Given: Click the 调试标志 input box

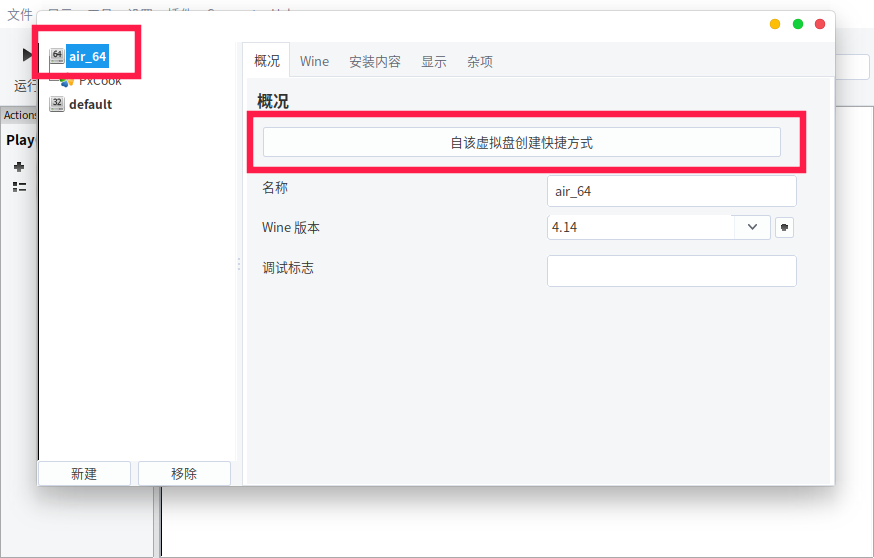Looking at the screenshot, I should point(671,271).
